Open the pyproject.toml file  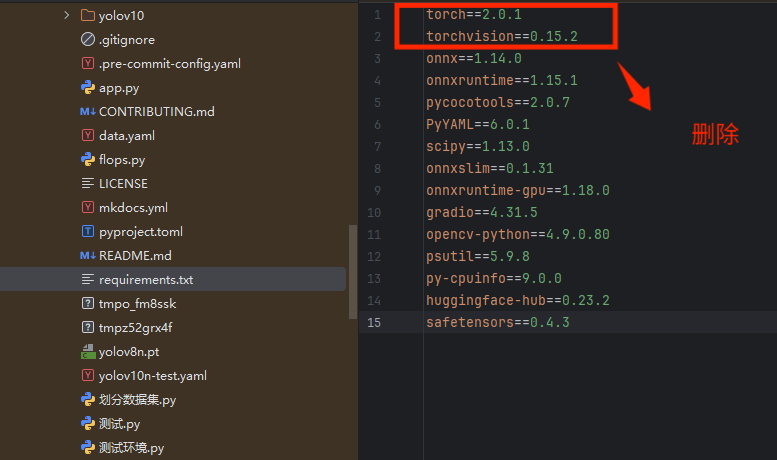141,232
